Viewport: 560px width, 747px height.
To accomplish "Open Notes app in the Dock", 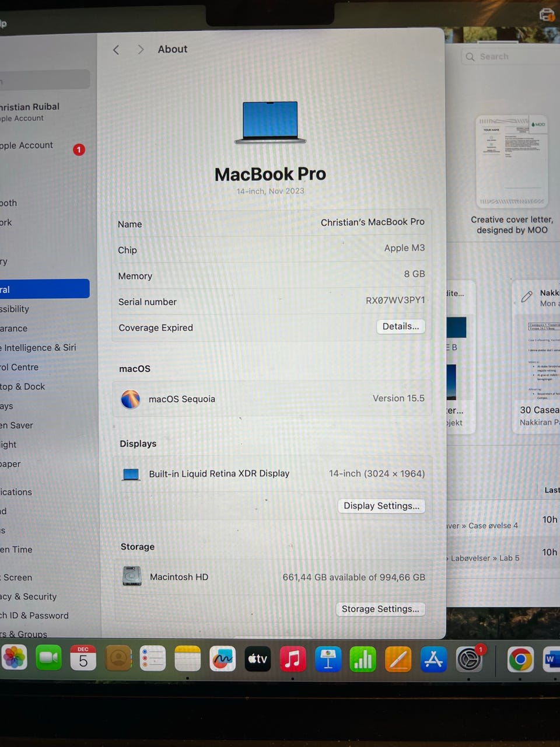I will pos(187,659).
